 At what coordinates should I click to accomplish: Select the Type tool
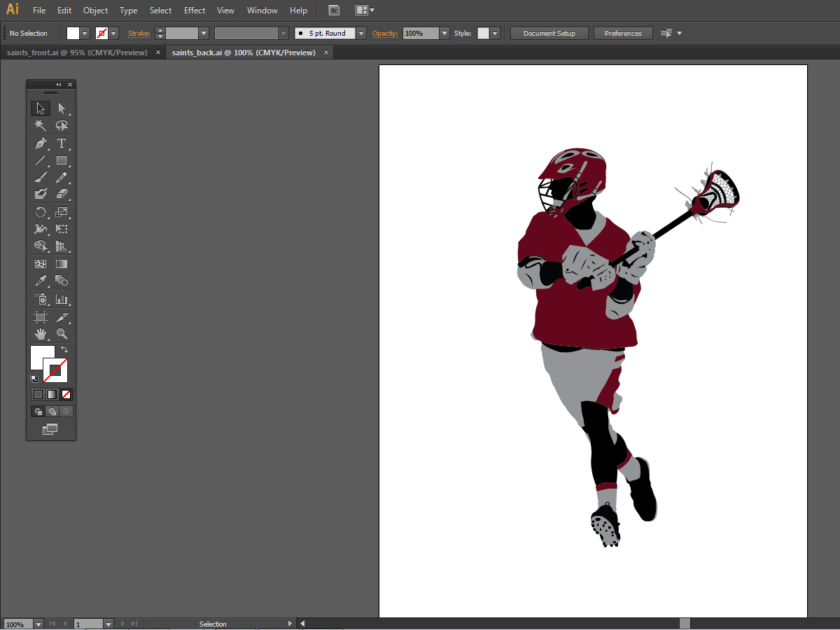[62, 143]
